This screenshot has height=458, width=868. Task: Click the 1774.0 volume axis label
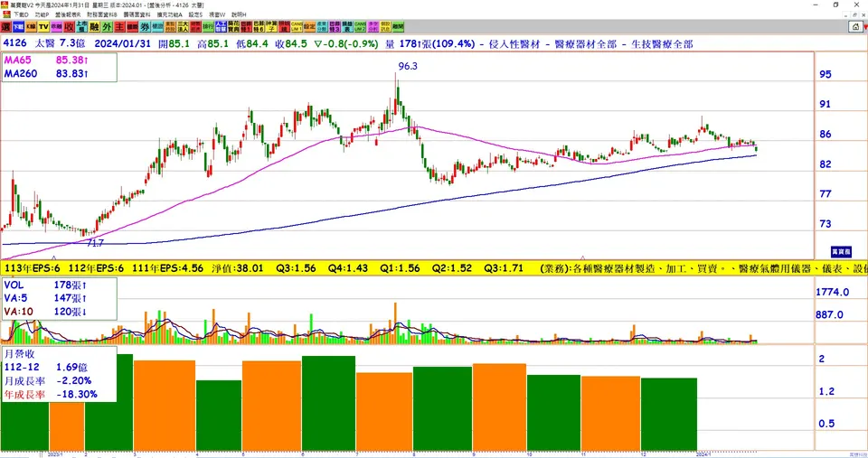pos(833,292)
